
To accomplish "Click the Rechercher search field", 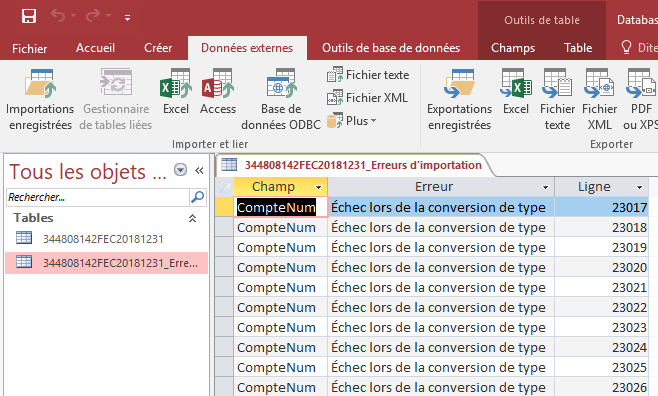I will tap(98, 197).
